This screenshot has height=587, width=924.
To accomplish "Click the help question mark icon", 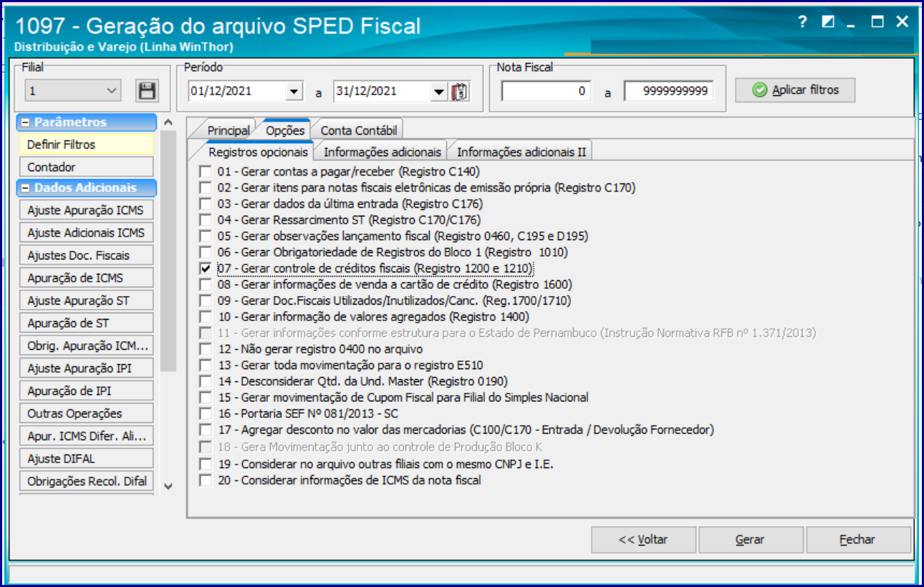I will click(x=803, y=22).
